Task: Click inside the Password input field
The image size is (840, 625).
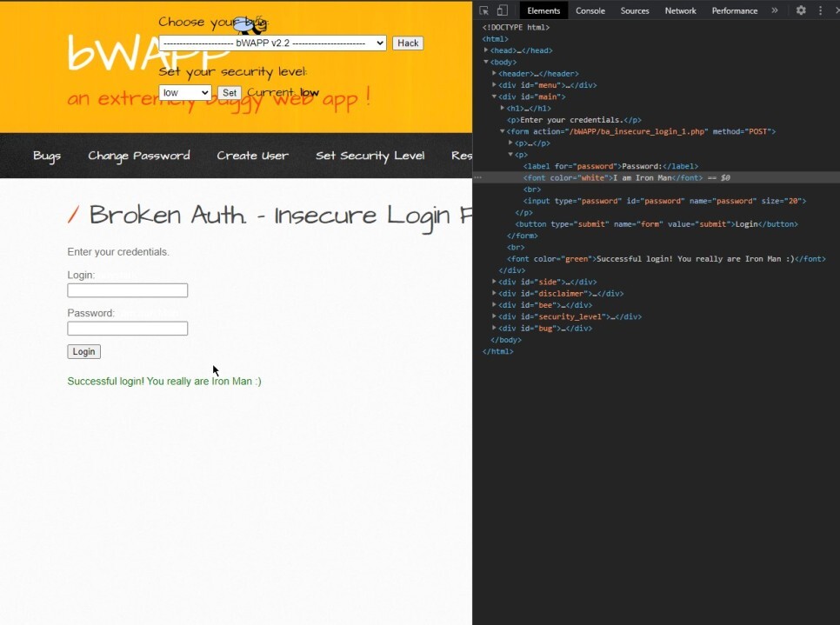Action: click(128, 329)
